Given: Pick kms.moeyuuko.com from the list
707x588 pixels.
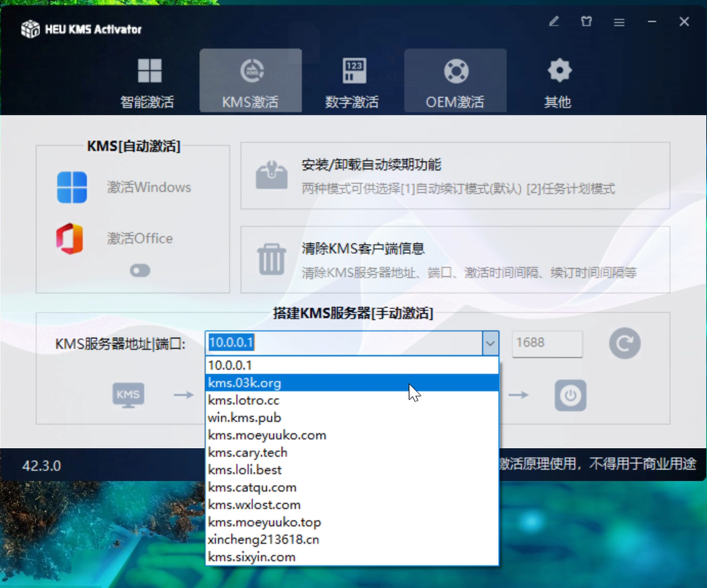Looking at the screenshot, I should [x=352, y=435].
